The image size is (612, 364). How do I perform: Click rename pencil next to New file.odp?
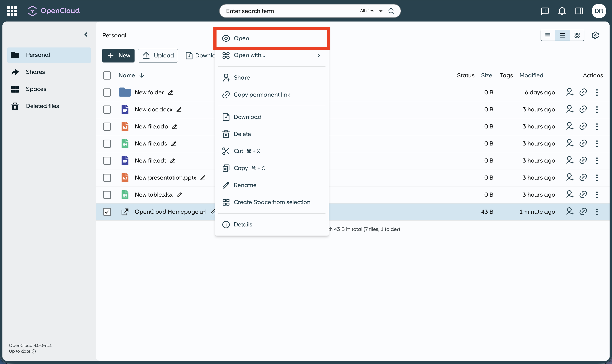174,127
